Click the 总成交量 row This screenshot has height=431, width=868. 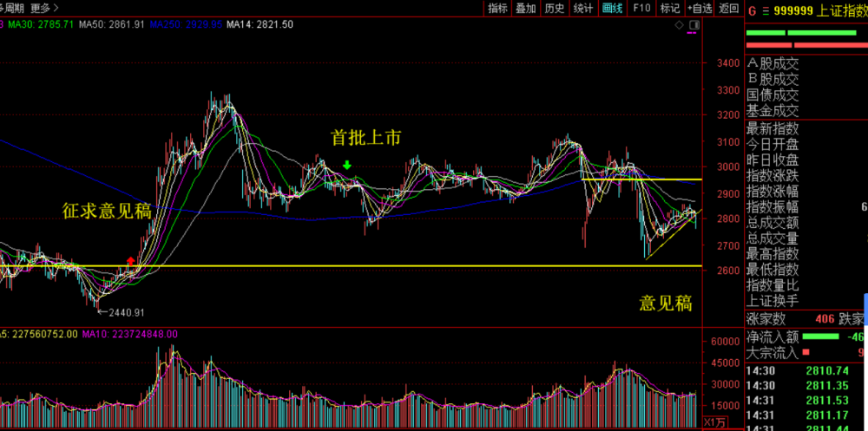[x=773, y=238]
